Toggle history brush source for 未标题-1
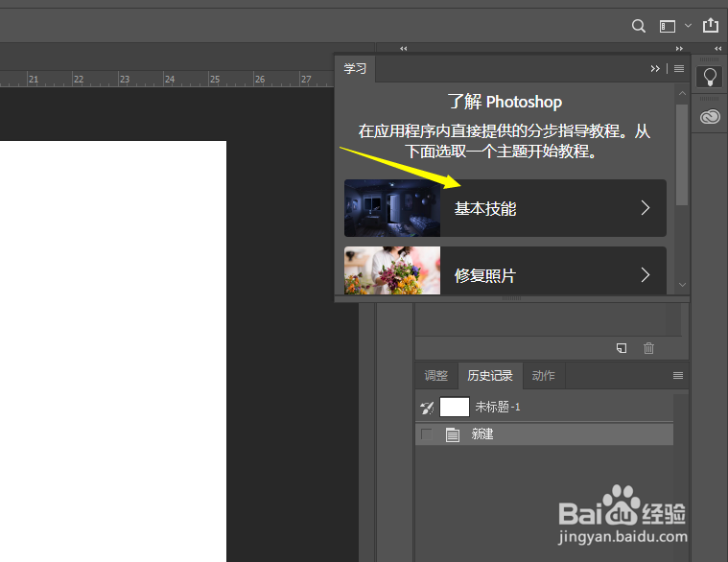 (x=427, y=408)
